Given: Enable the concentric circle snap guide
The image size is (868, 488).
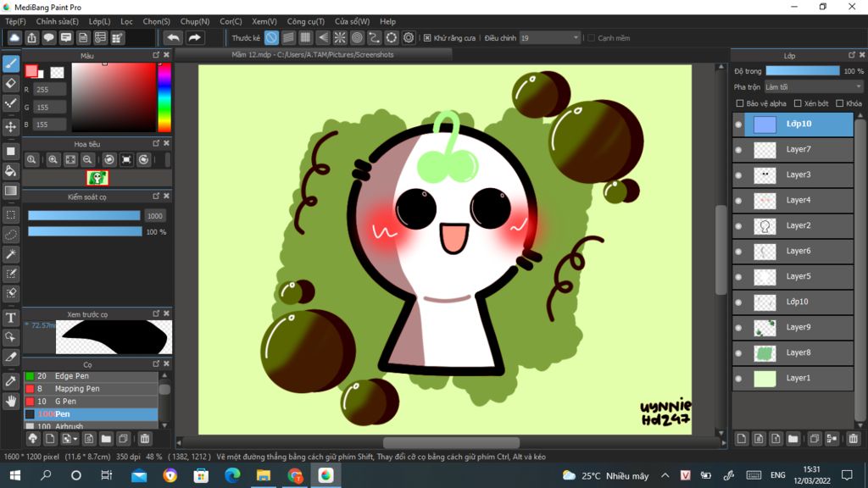Looking at the screenshot, I should pyautogui.click(x=357, y=37).
